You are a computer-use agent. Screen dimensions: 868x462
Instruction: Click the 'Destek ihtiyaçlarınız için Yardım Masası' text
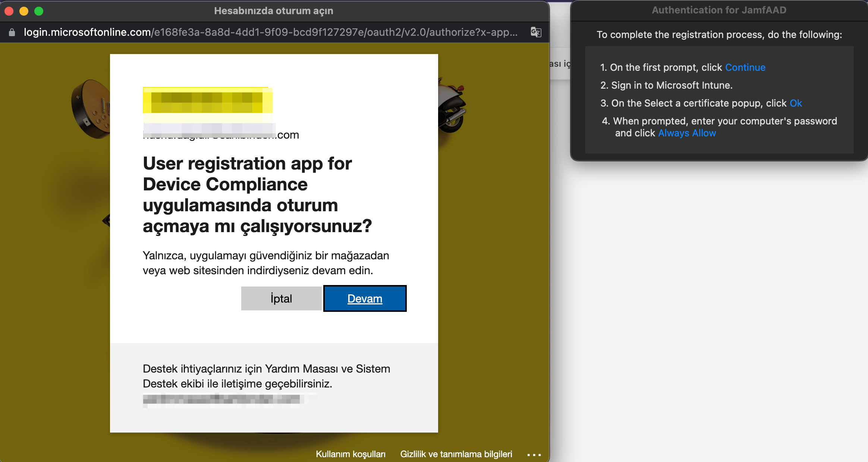(x=267, y=376)
